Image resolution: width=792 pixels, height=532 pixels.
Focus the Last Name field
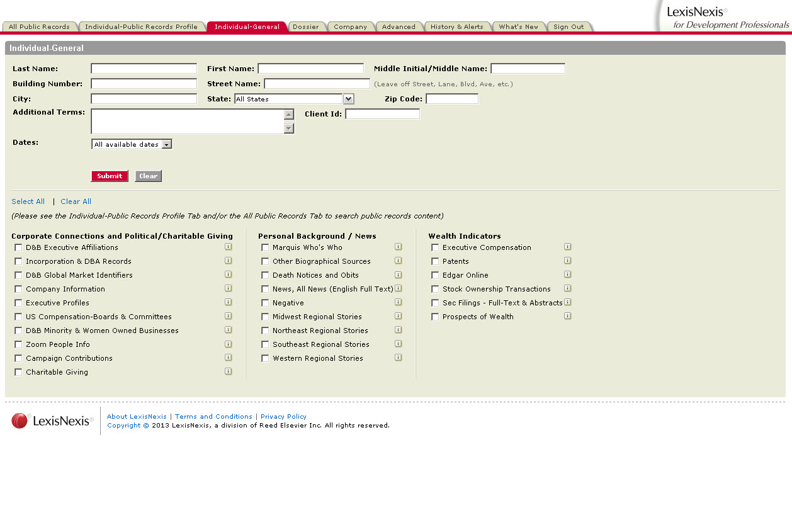(x=144, y=68)
